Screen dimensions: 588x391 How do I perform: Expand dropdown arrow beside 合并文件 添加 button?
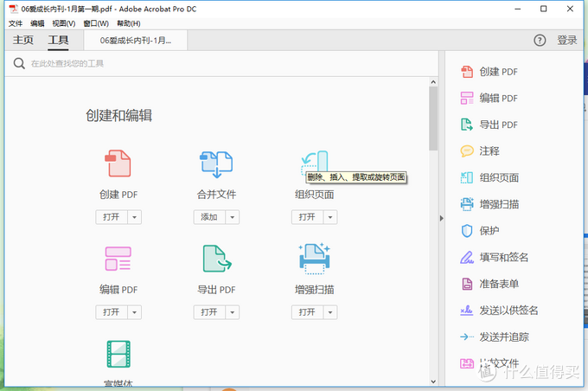233,217
